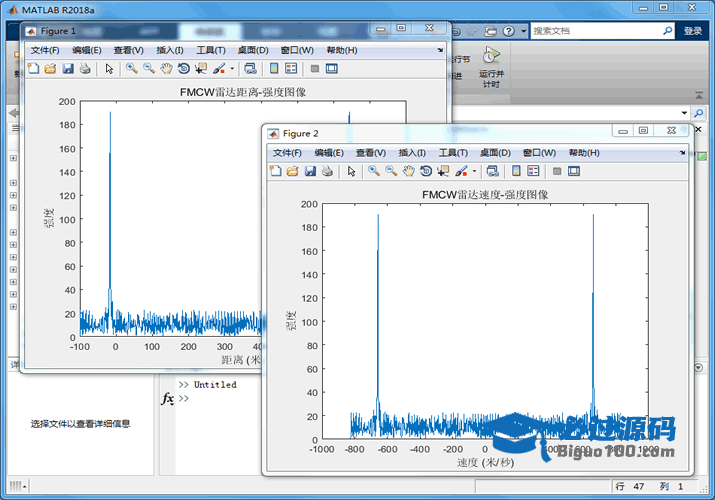Open 帮助(H) menu in Figure 1

click(342, 50)
